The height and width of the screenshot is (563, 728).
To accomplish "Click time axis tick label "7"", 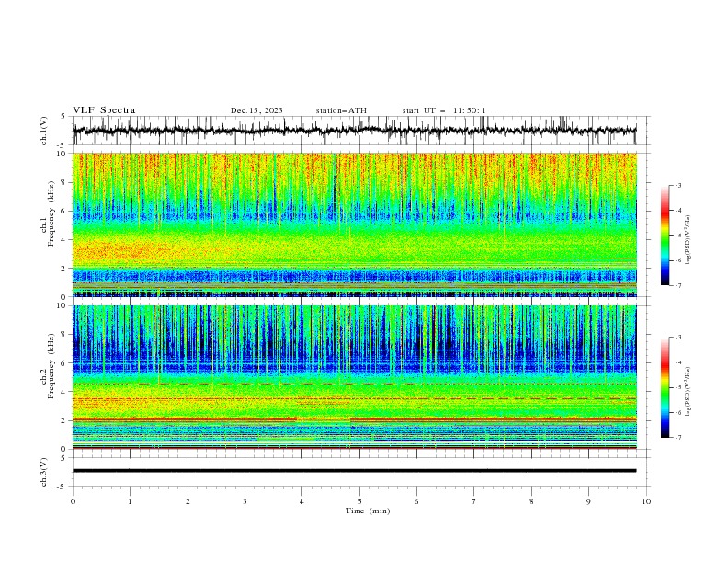I will coord(474,501).
